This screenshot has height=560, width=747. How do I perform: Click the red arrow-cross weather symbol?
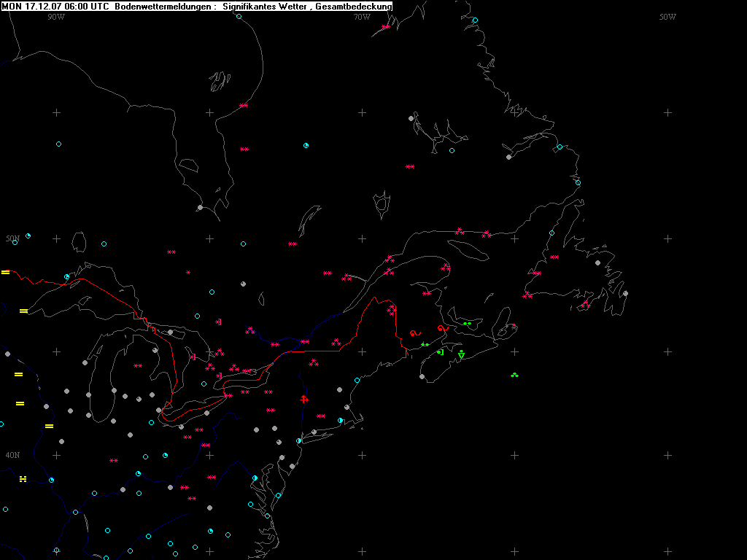click(304, 399)
